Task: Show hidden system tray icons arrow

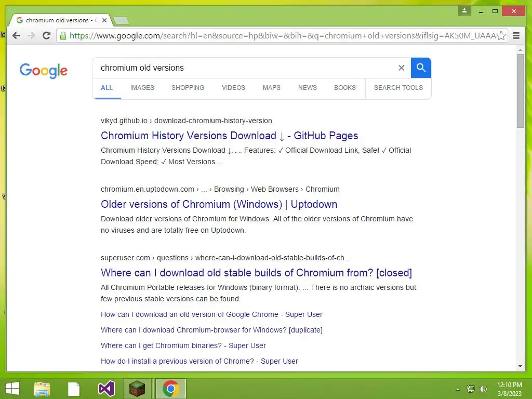Action: tap(458, 389)
